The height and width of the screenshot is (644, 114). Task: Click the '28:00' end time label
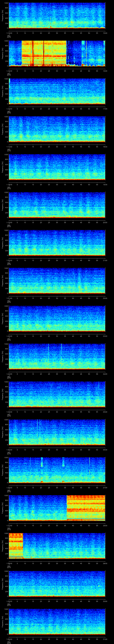pos(105,525)
